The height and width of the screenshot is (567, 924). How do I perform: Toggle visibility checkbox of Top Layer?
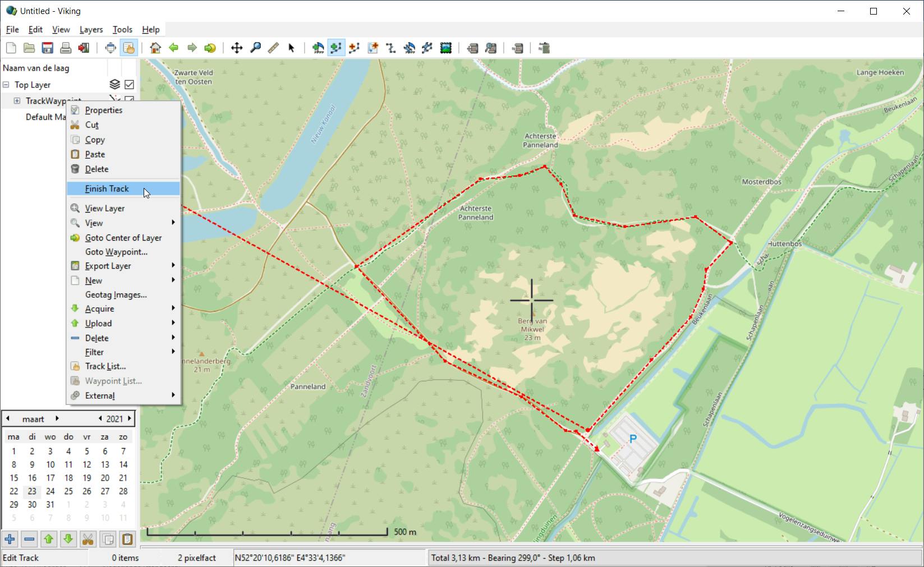(x=130, y=85)
